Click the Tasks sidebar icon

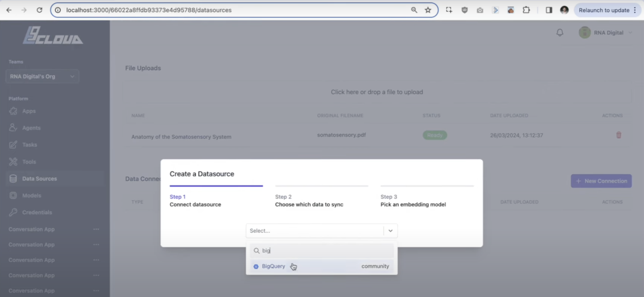click(x=13, y=145)
